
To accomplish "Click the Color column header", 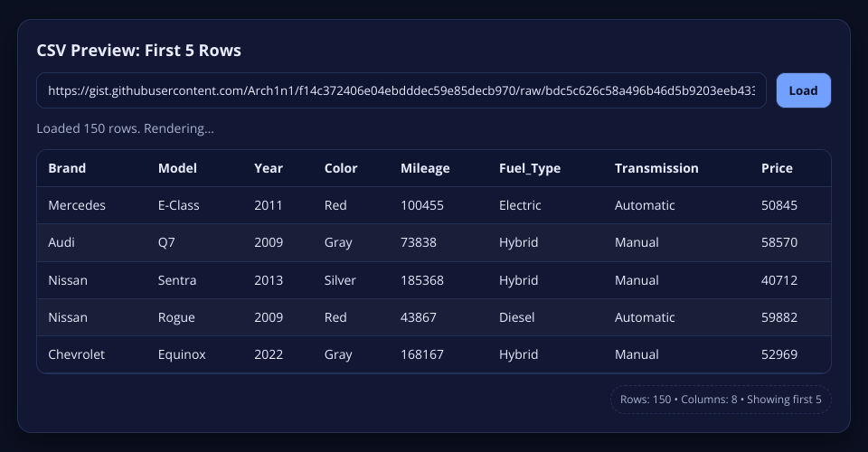I will 341,168.
